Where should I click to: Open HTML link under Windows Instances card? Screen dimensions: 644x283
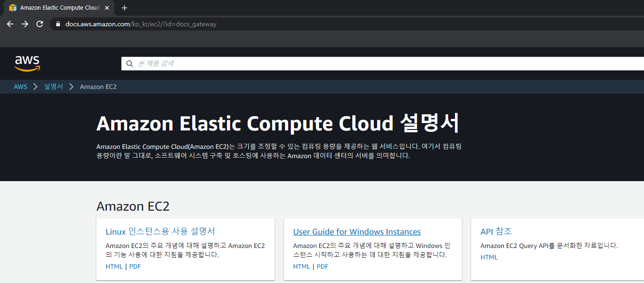coord(302,266)
